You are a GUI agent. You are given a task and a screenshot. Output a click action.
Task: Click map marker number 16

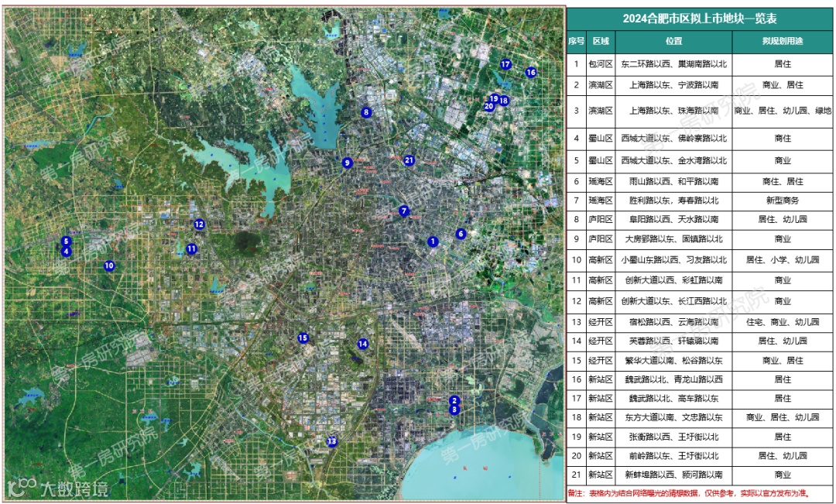point(530,72)
